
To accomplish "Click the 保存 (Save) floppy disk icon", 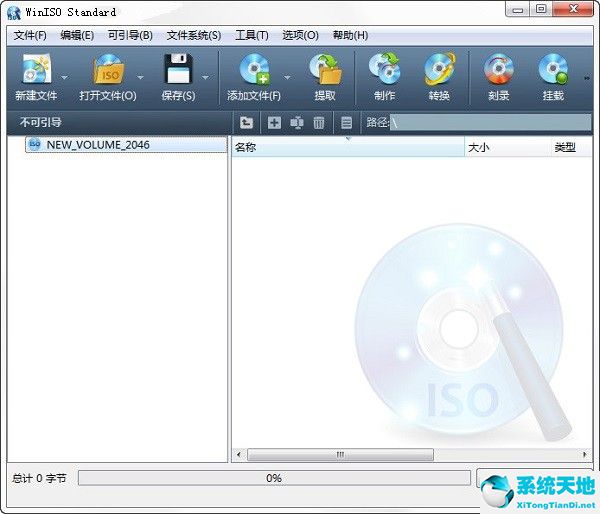I will point(178,70).
